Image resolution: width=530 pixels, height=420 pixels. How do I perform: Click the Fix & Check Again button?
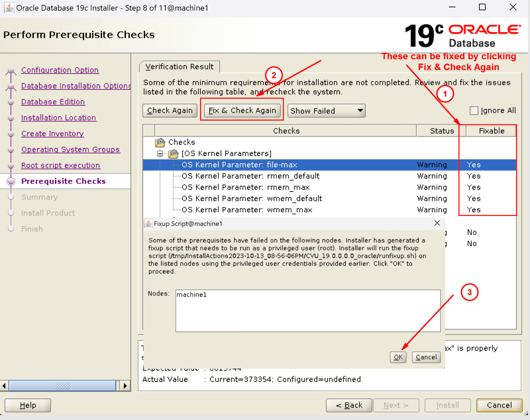242,110
